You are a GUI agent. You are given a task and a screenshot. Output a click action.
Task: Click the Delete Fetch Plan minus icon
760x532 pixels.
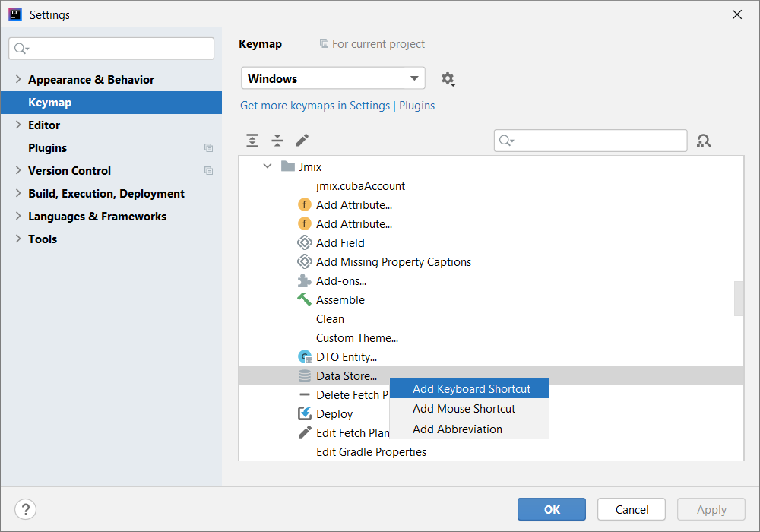(305, 395)
